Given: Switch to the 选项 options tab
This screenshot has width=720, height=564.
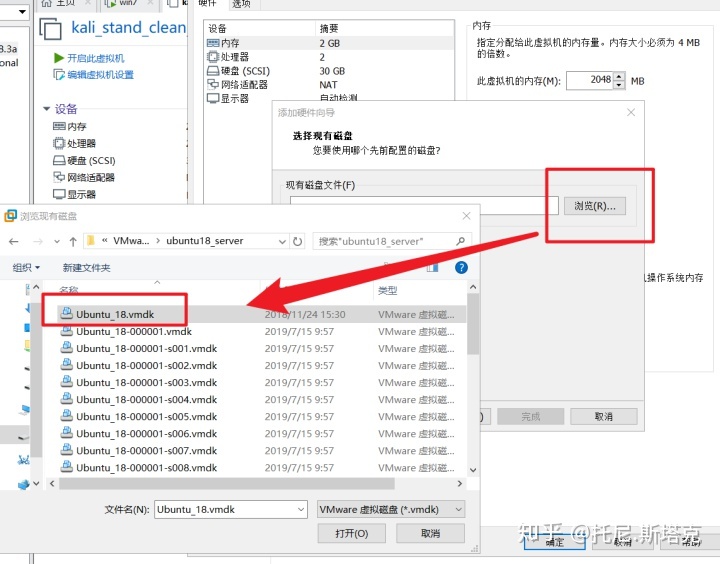Looking at the screenshot, I should point(241,4).
